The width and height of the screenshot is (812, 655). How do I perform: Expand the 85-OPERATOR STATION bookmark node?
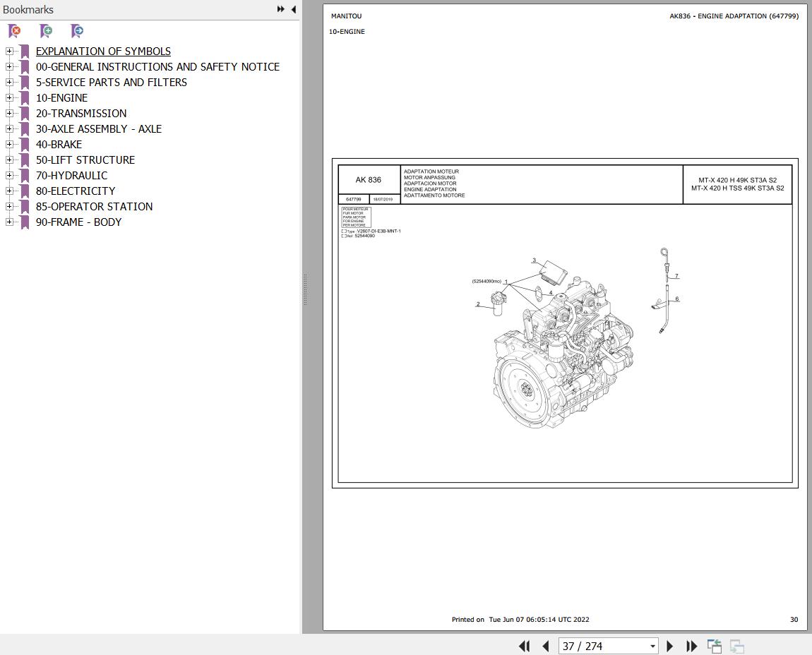click(x=9, y=207)
